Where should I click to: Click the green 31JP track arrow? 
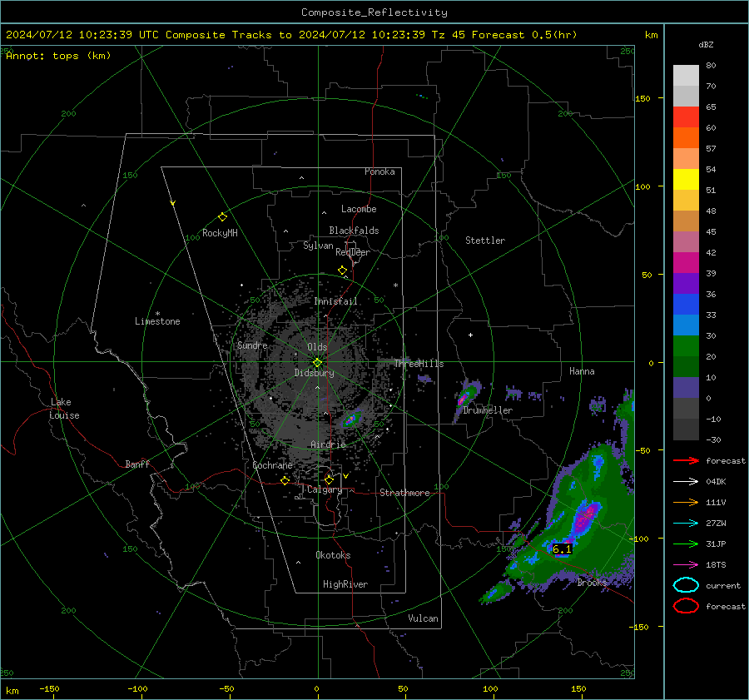(x=686, y=544)
